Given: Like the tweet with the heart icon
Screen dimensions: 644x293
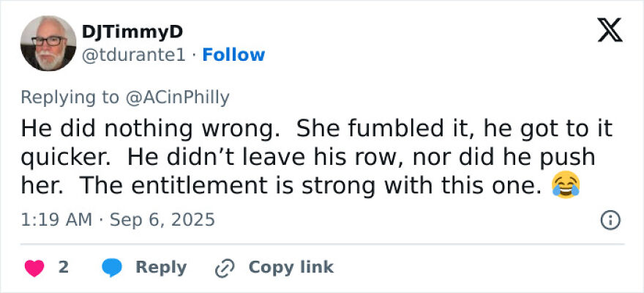Looking at the screenshot, I should (x=34, y=268).
